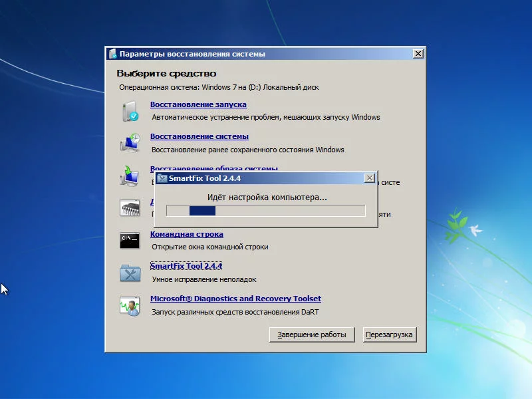Click the startup repair drive icon
Image resolution: width=532 pixels, height=399 pixels.
tap(130, 111)
